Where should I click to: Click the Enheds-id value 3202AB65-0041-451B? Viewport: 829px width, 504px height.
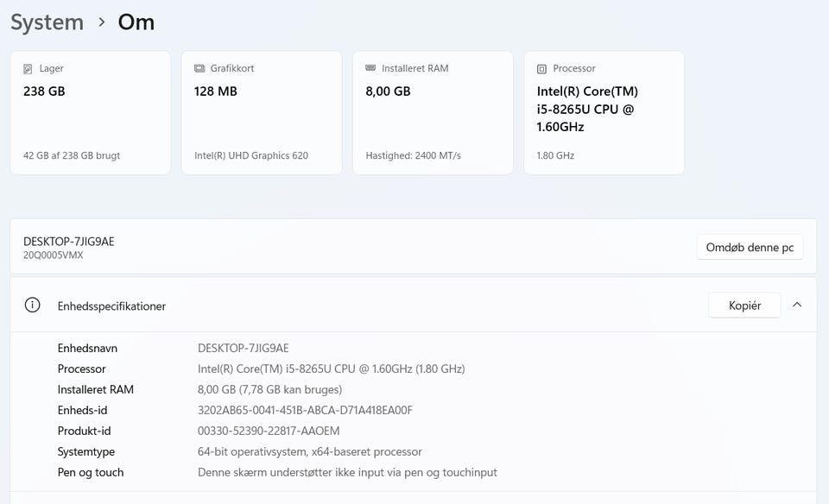point(305,411)
